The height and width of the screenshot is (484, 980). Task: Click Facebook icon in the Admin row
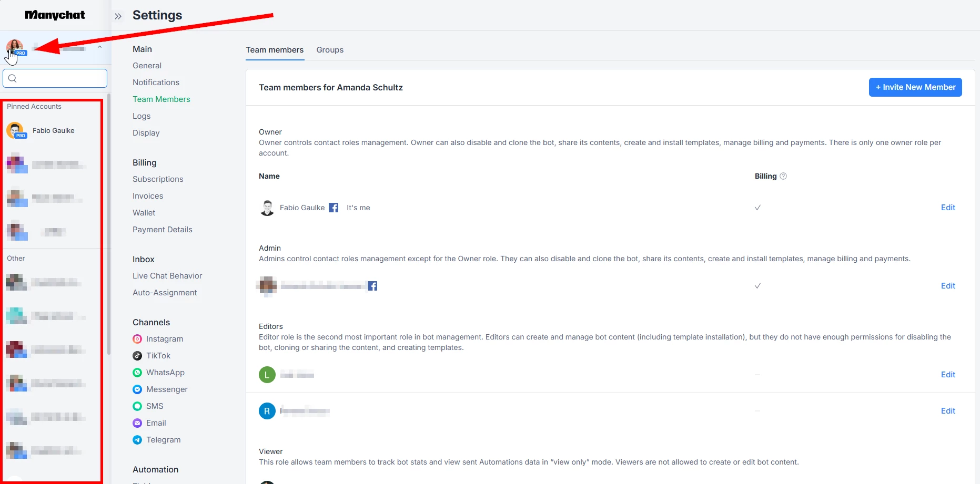coord(372,286)
